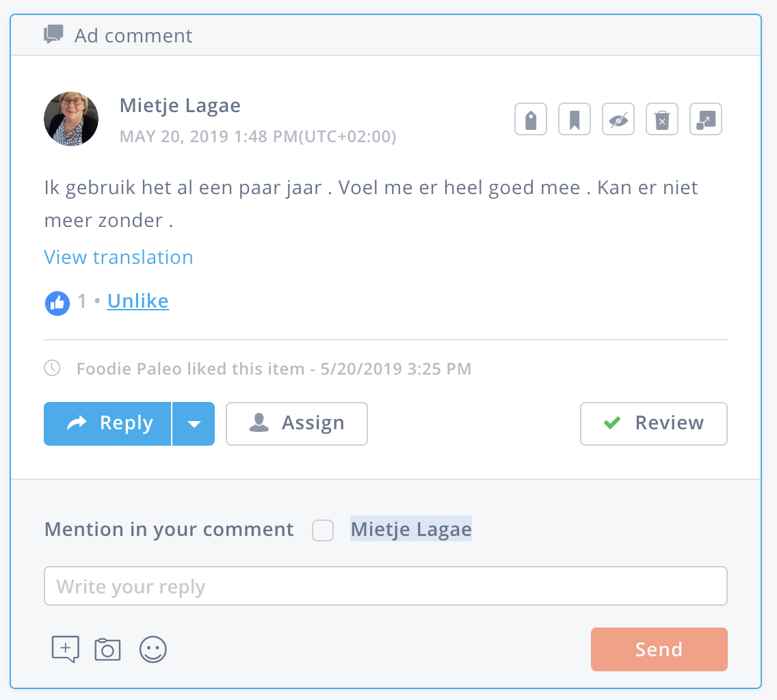Bookmark the comment with the bookmark icon

pyautogui.click(x=575, y=120)
